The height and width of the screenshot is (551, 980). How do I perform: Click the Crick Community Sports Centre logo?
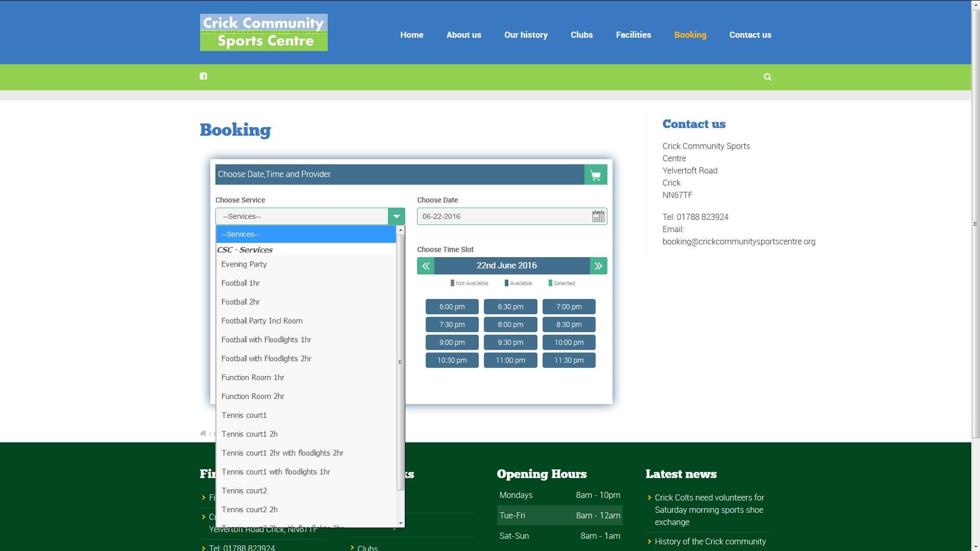(264, 32)
